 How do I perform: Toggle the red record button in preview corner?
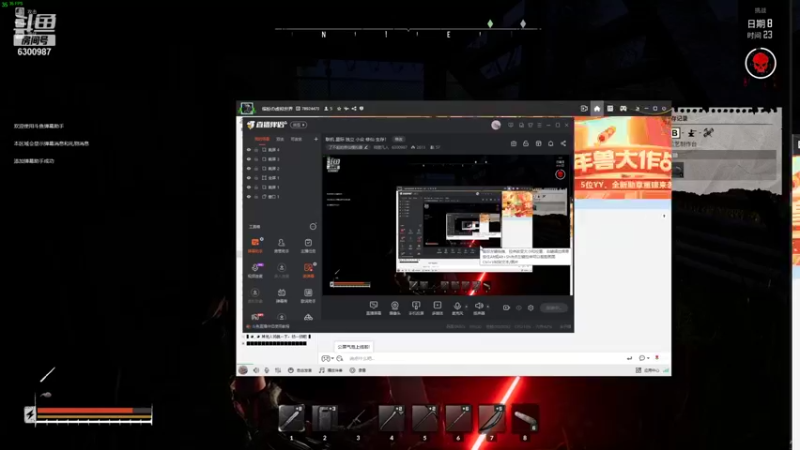560,174
